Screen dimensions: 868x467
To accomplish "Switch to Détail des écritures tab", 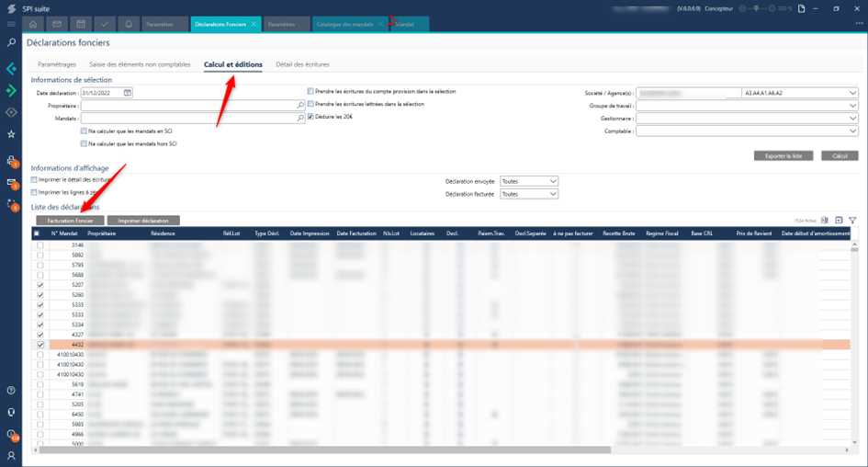I will pos(302,65).
